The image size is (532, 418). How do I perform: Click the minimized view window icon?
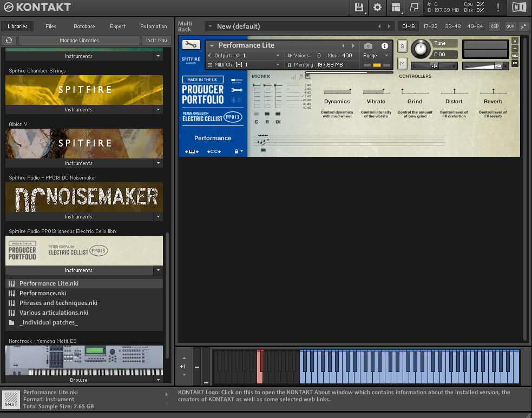[414, 8]
